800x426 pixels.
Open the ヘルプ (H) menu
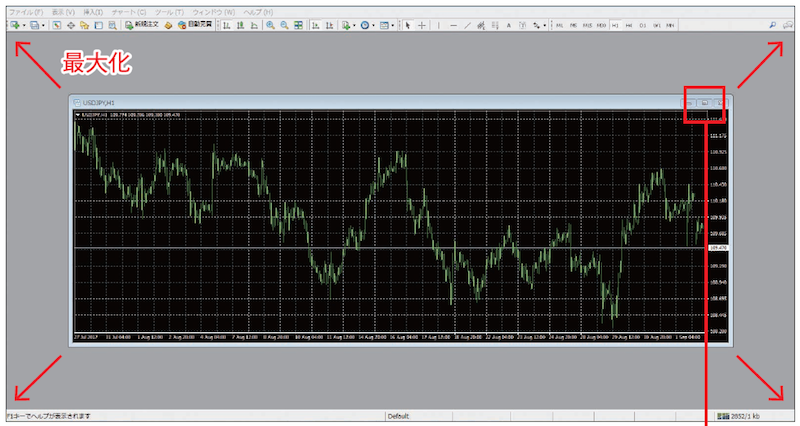[x=258, y=12]
